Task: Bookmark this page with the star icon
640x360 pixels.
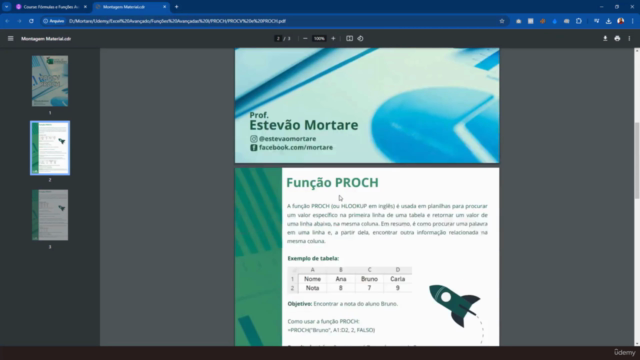Action: click(x=502, y=21)
